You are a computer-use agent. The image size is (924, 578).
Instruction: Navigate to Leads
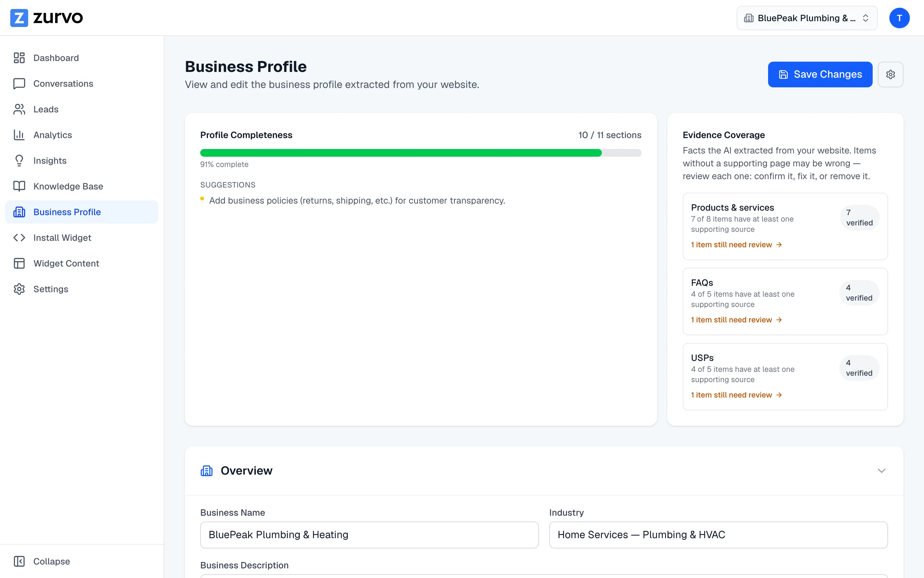82,109
